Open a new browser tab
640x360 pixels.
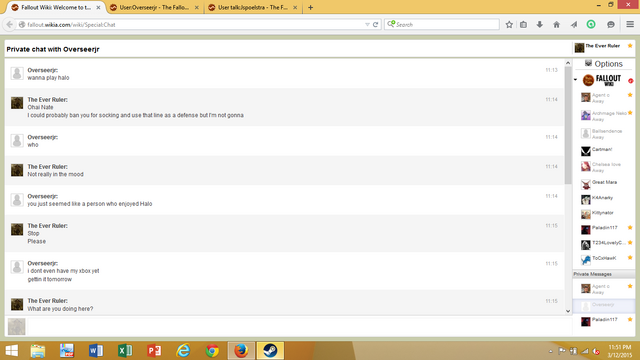click(311, 7)
